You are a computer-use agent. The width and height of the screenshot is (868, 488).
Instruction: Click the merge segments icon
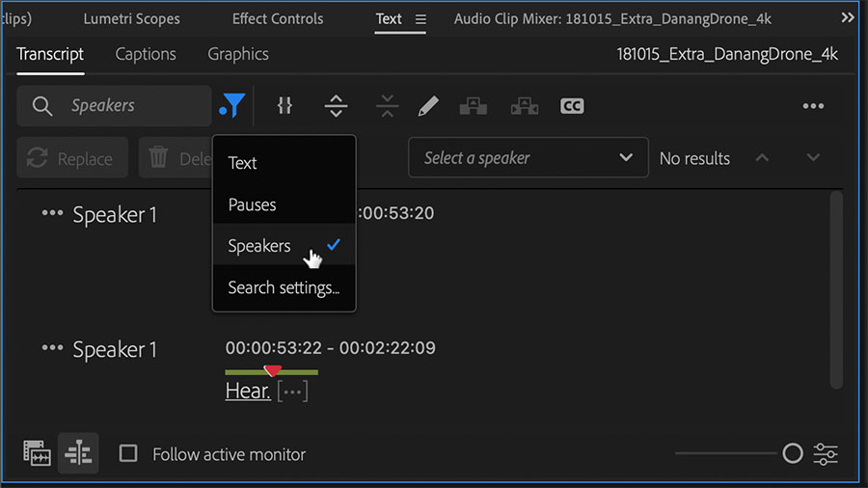click(387, 106)
